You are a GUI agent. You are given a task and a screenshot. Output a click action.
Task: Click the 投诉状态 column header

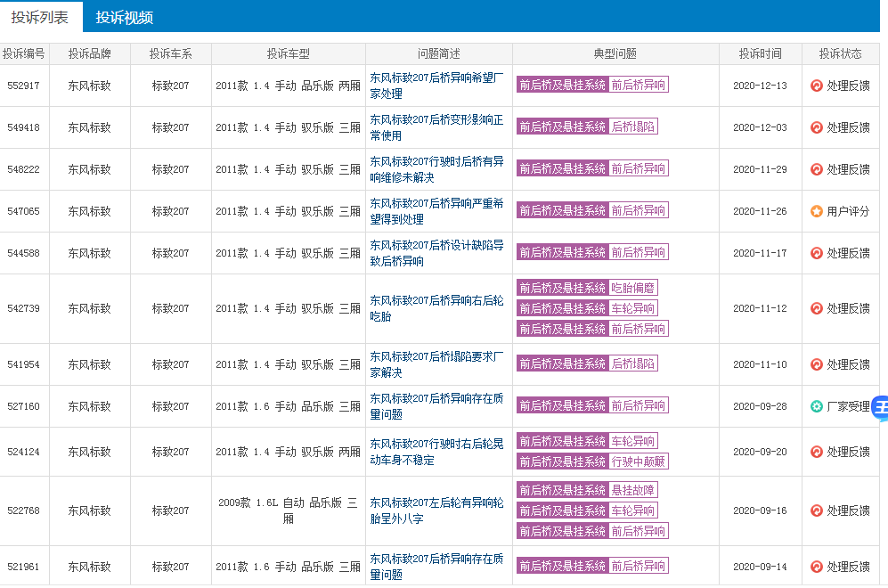(841, 53)
